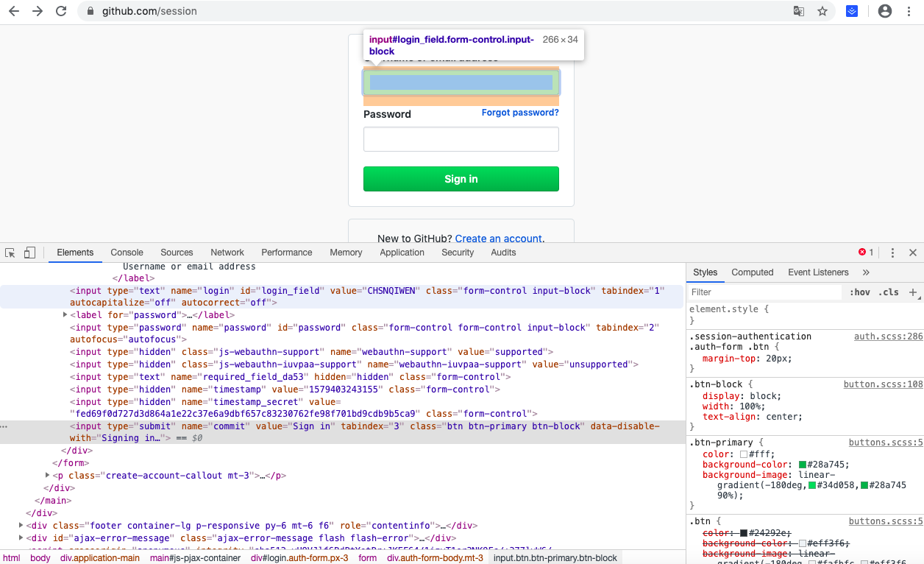Select the required_field_da53 input row
The width and height of the screenshot is (924, 564).
[341, 377]
